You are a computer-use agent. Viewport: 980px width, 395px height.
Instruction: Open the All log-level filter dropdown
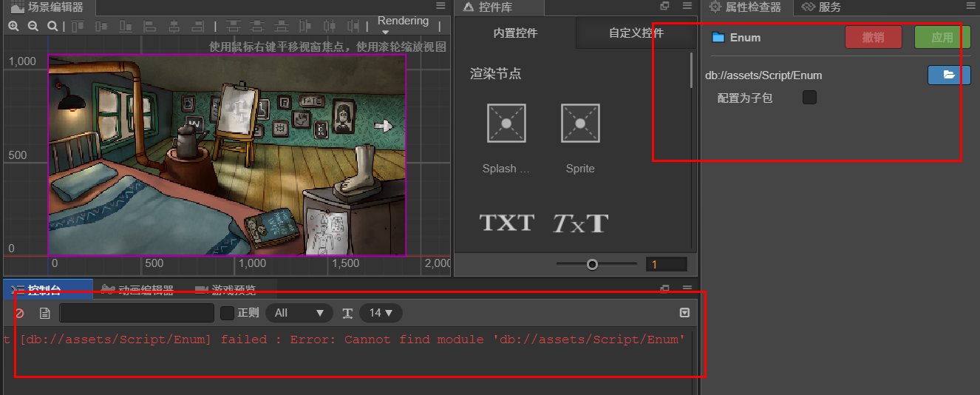[x=299, y=313]
